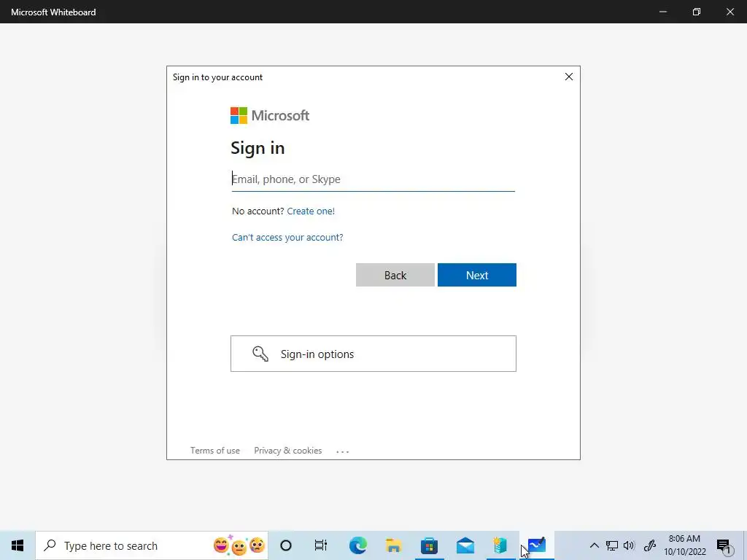
Task: Open File Explorer from taskbar
Action: point(393,545)
